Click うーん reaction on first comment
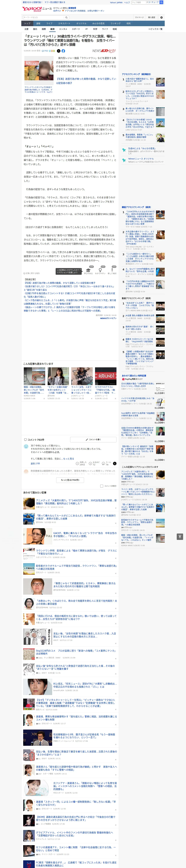This screenshot has height=868, width=186. [104, 463]
